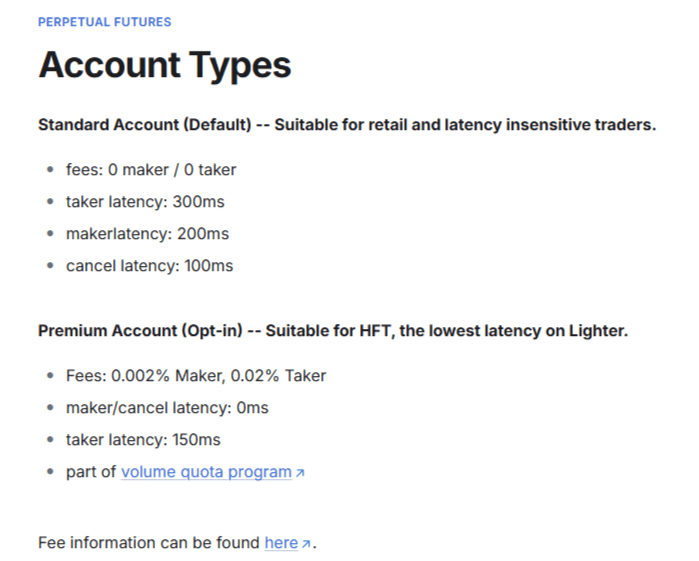
Task: Click the PERPETUAL FUTURES section label
Action: [x=104, y=22]
